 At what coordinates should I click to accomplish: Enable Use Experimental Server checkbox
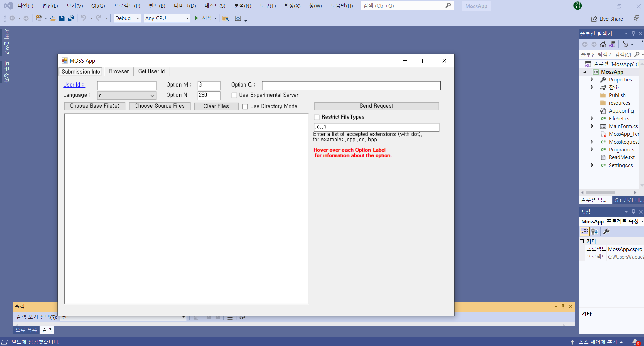click(234, 95)
